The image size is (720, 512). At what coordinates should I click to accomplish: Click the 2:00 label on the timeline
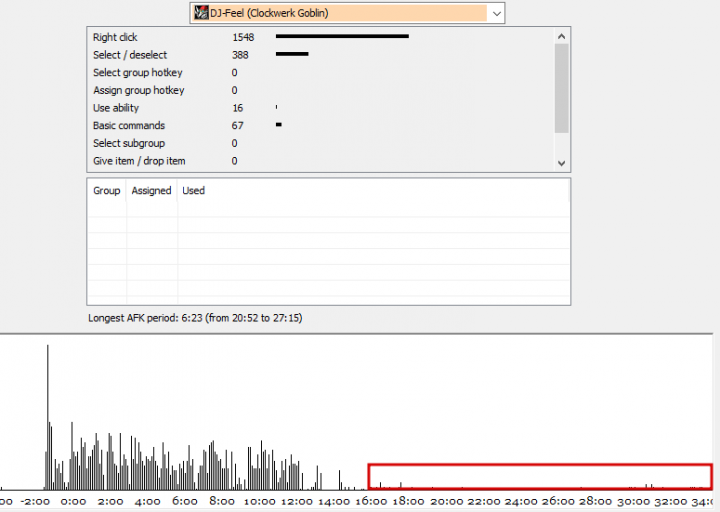[x=111, y=501]
